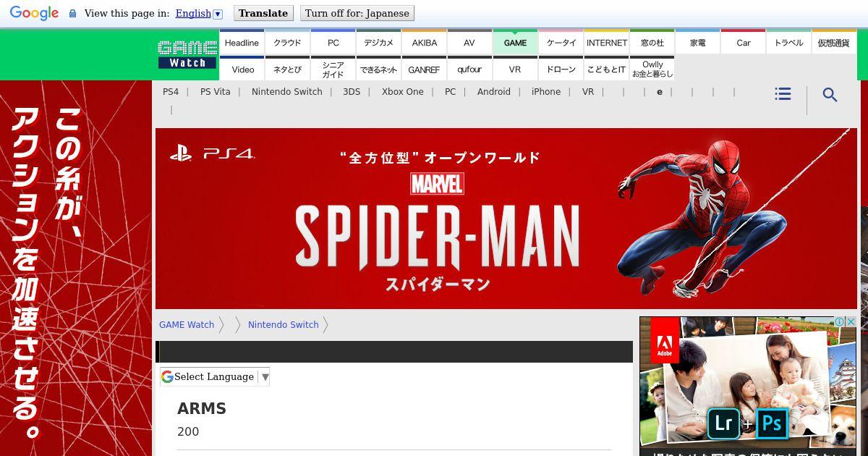Screen dimensions: 868x456
Task: Open the 窓の杜 tab
Action: click(x=652, y=43)
